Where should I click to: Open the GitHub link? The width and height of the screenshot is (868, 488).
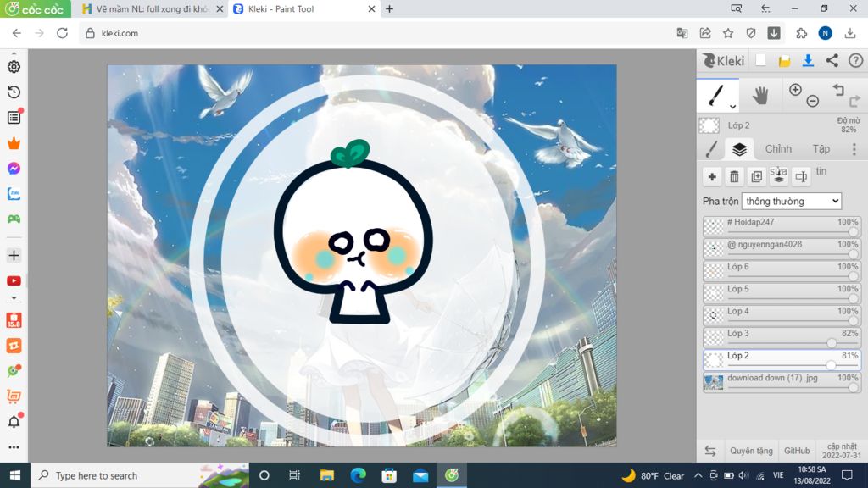[797, 451]
